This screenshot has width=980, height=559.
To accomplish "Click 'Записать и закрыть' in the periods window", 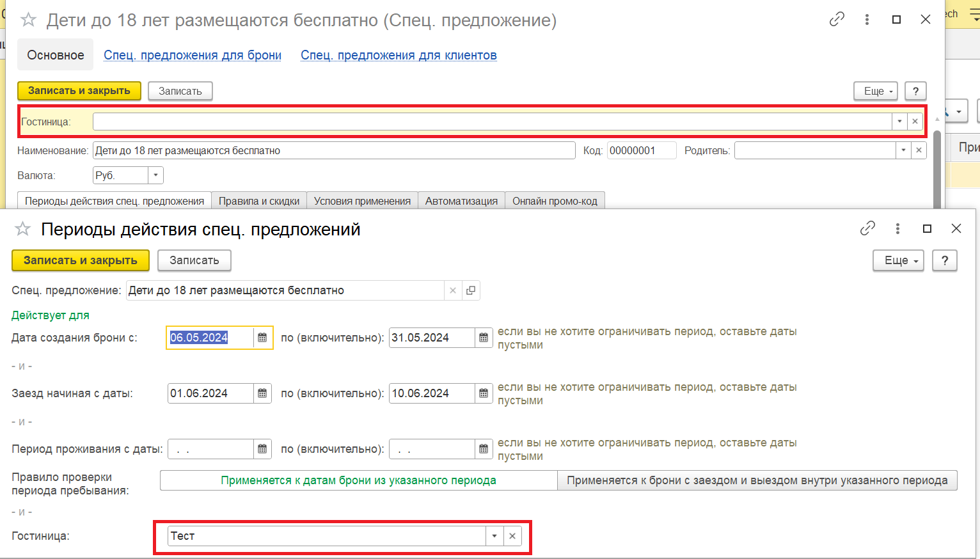I will (81, 260).
